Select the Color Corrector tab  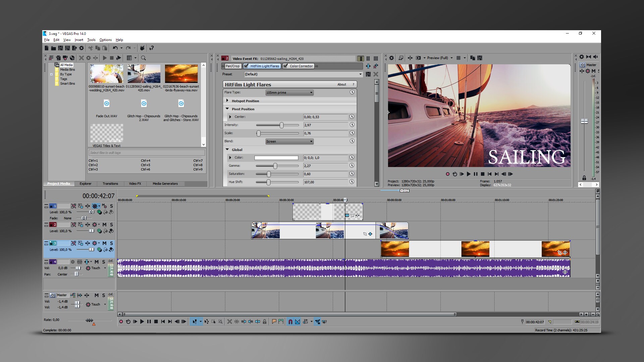tap(300, 66)
